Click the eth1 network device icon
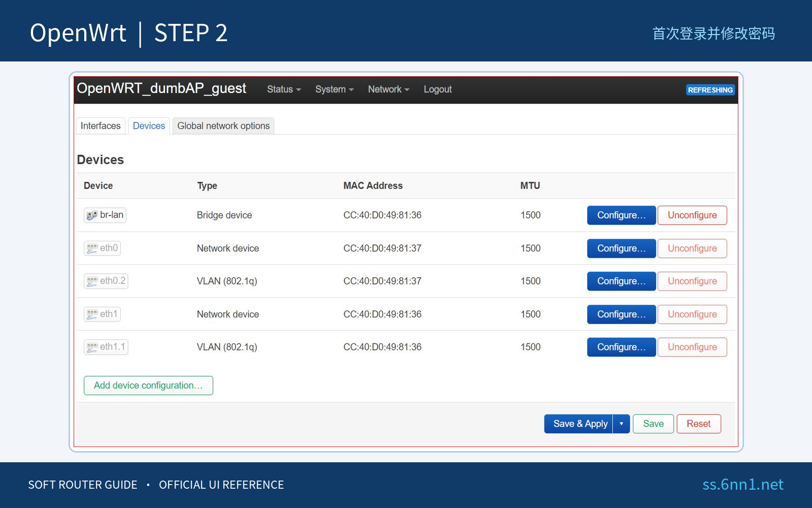 (92, 314)
